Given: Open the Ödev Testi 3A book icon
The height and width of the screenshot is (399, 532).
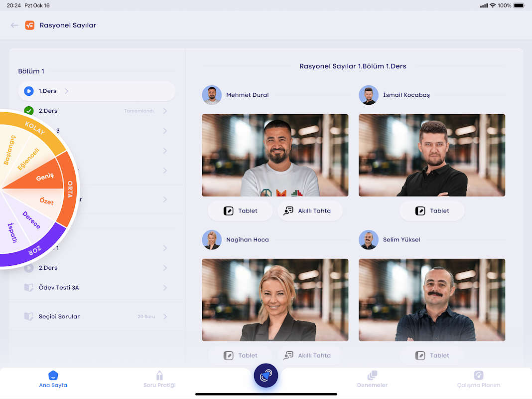Looking at the screenshot, I should tap(29, 288).
